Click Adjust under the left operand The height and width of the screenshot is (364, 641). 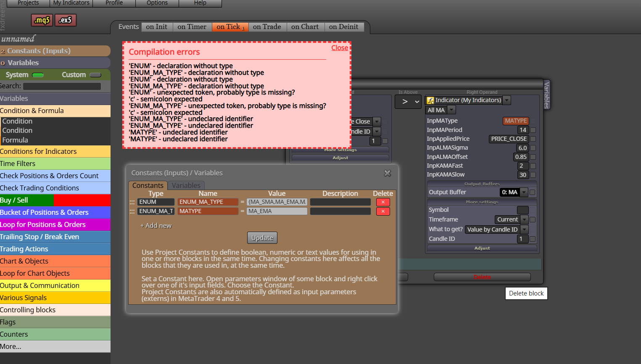(x=340, y=158)
